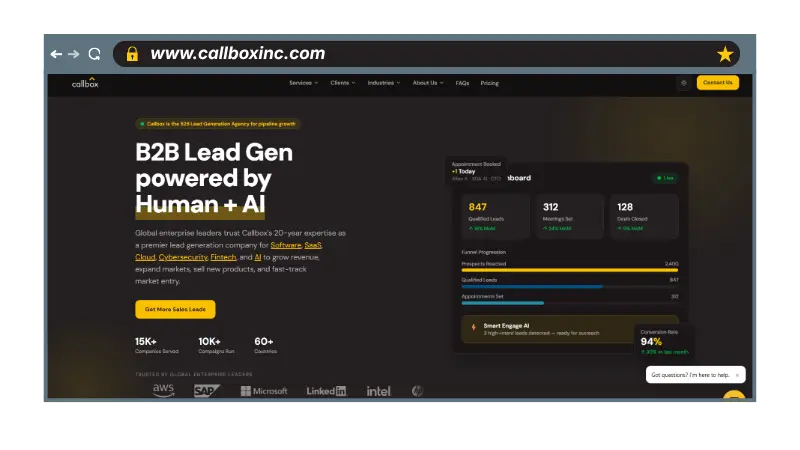Bookmark the page with the star icon
Image resolution: width=800 pixels, height=450 pixels.
pyautogui.click(x=725, y=54)
